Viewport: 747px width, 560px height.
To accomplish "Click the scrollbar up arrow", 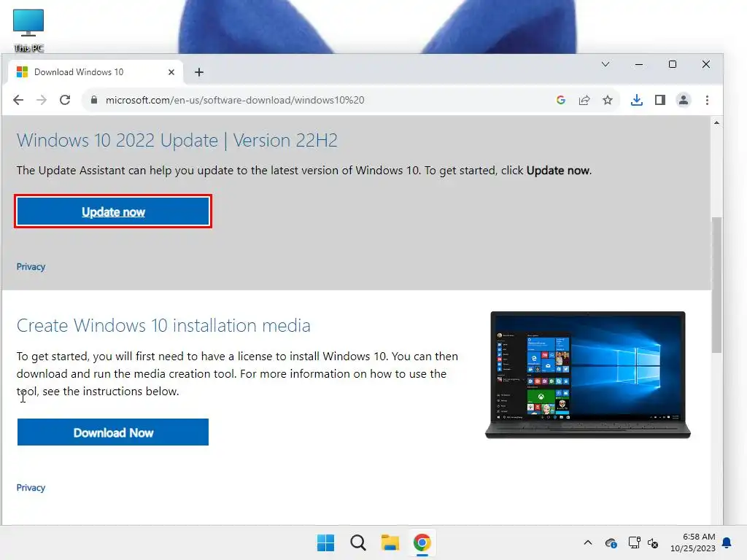I will pyautogui.click(x=716, y=122).
